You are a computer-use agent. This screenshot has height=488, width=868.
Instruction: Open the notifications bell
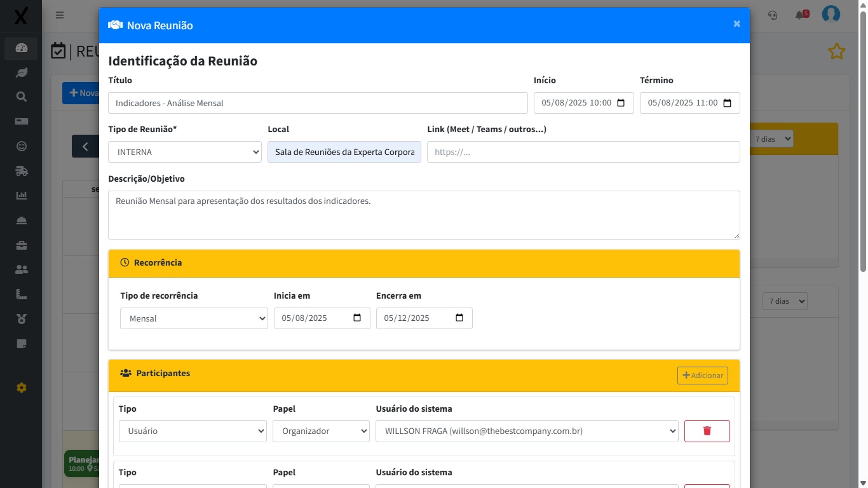coord(800,15)
